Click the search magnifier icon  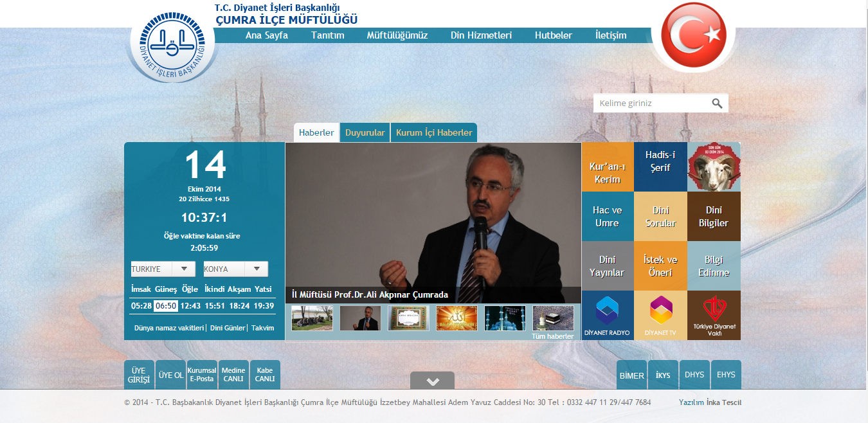coord(717,104)
